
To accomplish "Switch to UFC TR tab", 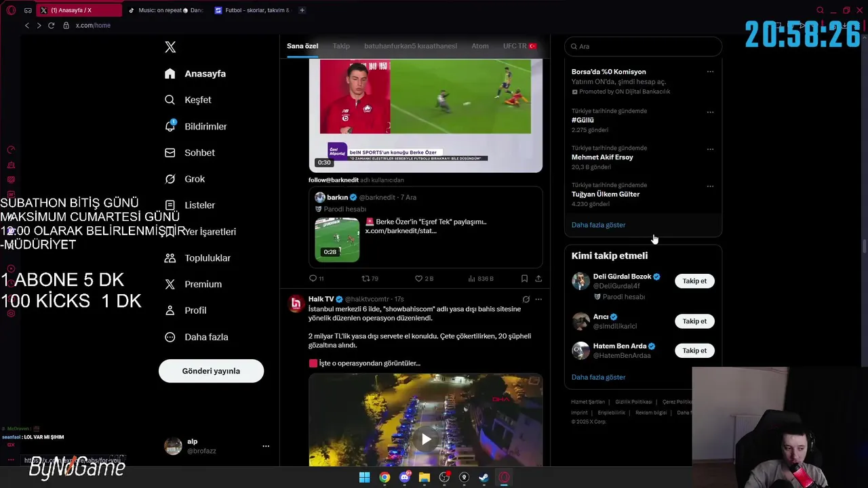I will click(x=519, y=46).
